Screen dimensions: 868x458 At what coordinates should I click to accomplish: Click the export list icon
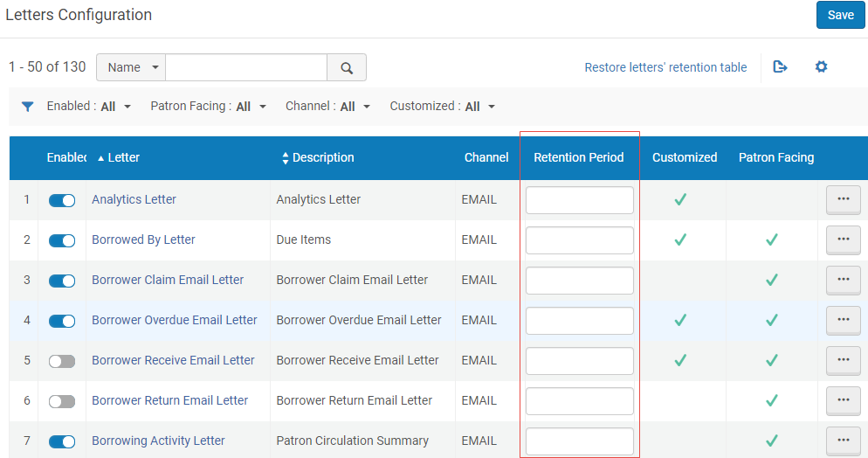780,67
